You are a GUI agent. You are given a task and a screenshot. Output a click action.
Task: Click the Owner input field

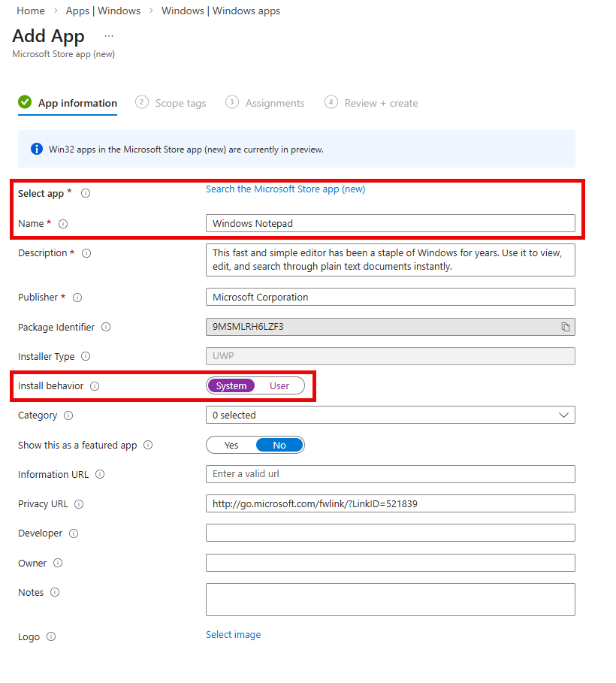(391, 563)
